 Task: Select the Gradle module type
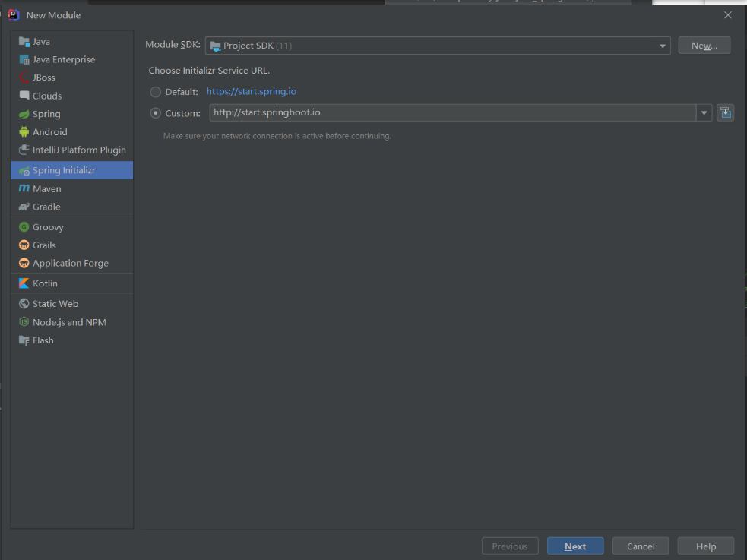[x=72, y=207]
